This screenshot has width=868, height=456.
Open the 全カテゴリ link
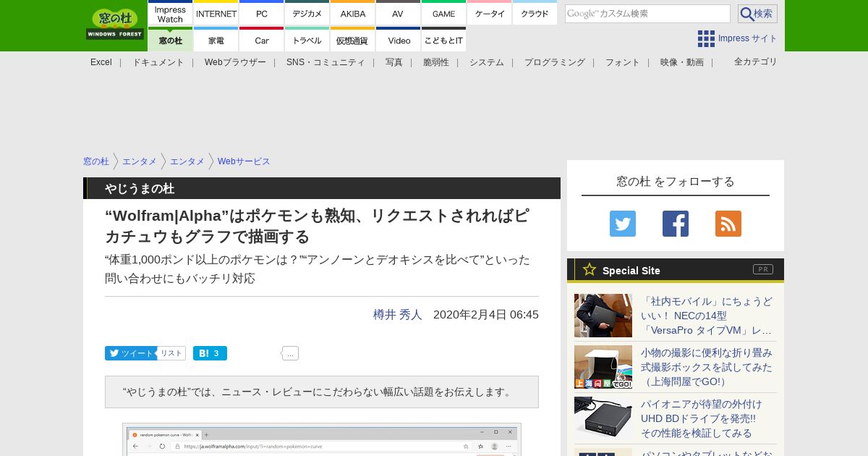click(x=756, y=62)
